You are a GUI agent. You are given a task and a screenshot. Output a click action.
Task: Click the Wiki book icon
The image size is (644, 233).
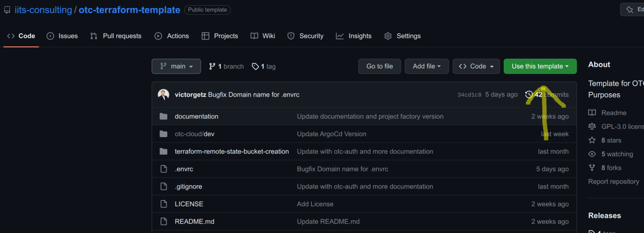[254, 36]
